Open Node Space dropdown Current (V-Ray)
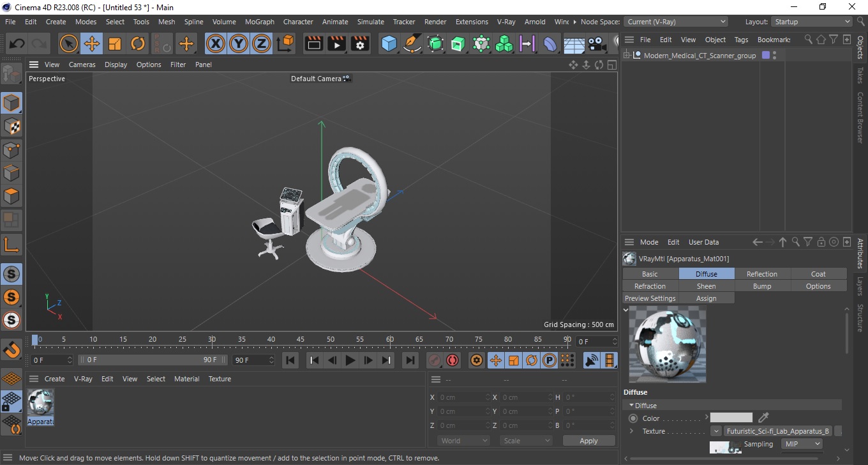 (675, 22)
